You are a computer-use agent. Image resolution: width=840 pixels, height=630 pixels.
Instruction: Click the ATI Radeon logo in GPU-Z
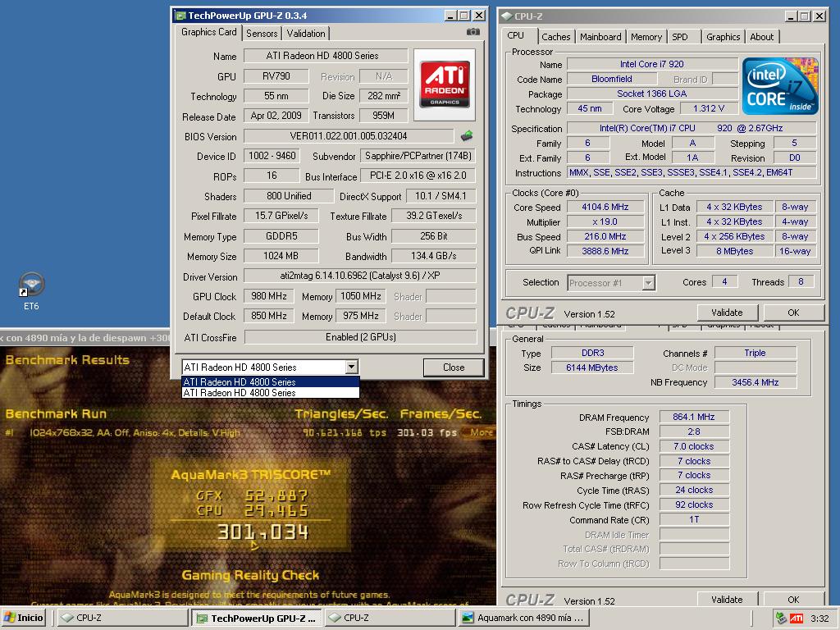point(444,84)
